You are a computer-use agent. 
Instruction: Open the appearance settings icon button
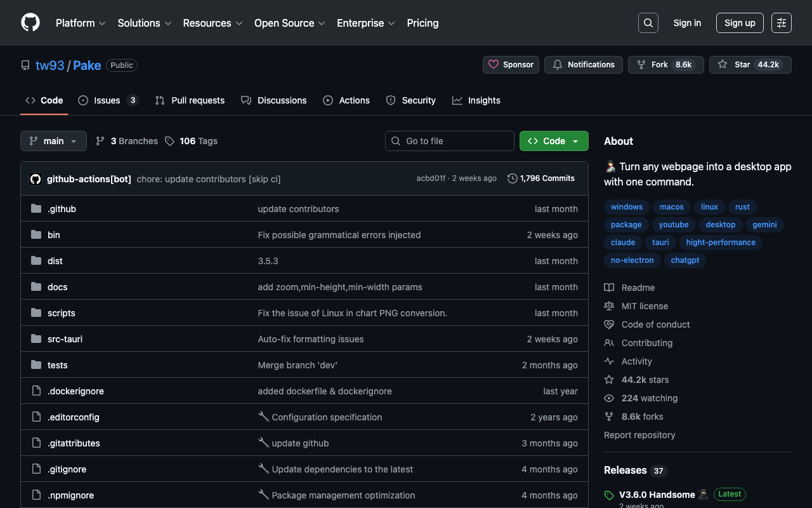click(x=781, y=23)
